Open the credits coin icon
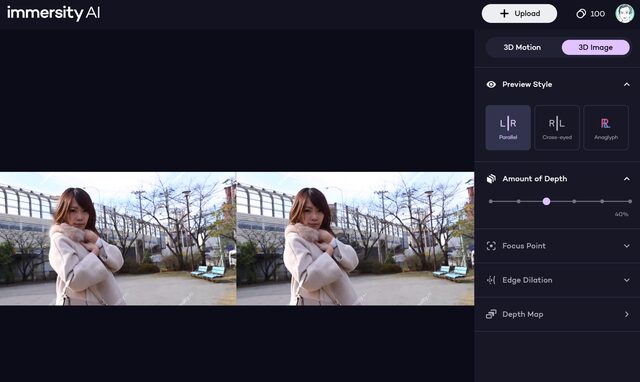 [x=580, y=14]
